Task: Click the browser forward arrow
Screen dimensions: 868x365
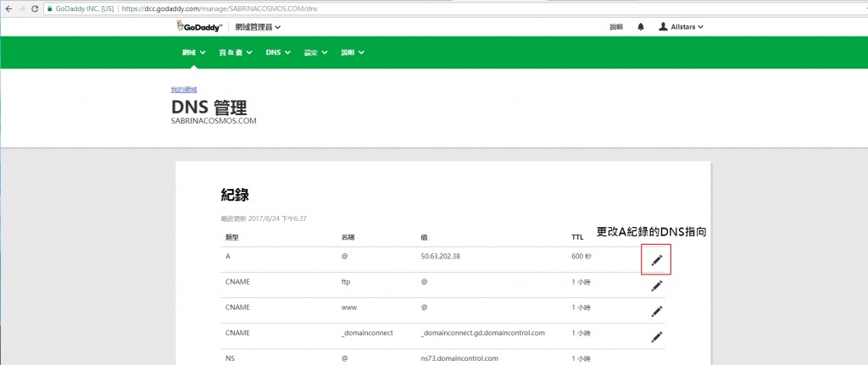Action: tap(21, 8)
